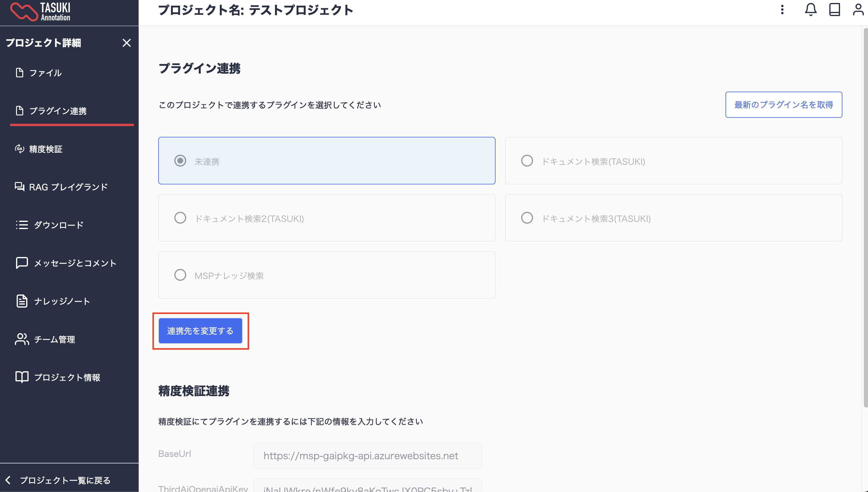Screen dimensions: 868x492
Task: Open the notifications bell icon
Action: point(811,10)
